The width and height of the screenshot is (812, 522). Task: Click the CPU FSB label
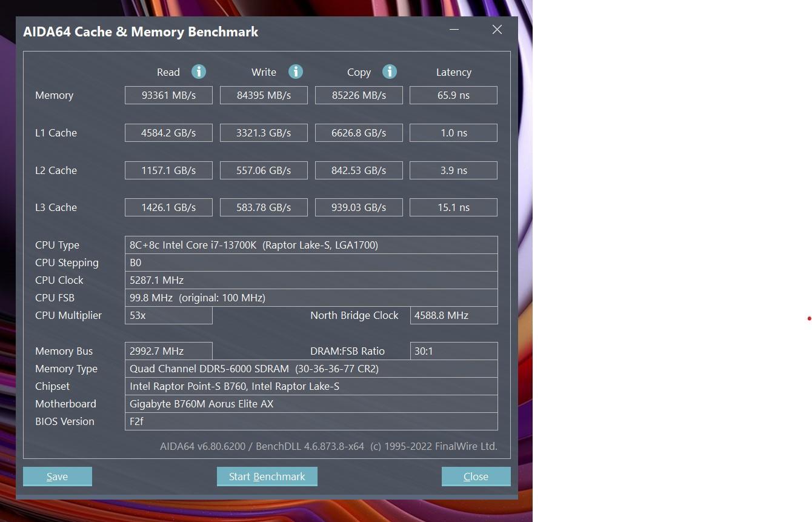click(55, 298)
